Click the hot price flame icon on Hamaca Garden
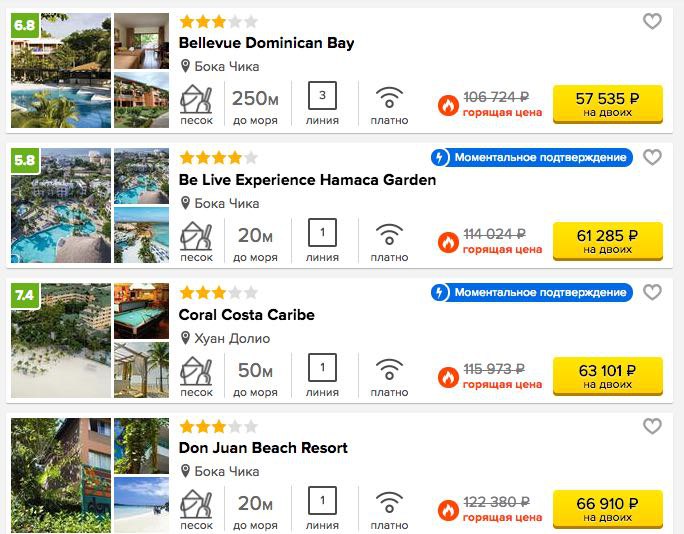The height and width of the screenshot is (534, 684). click(448, 242)
